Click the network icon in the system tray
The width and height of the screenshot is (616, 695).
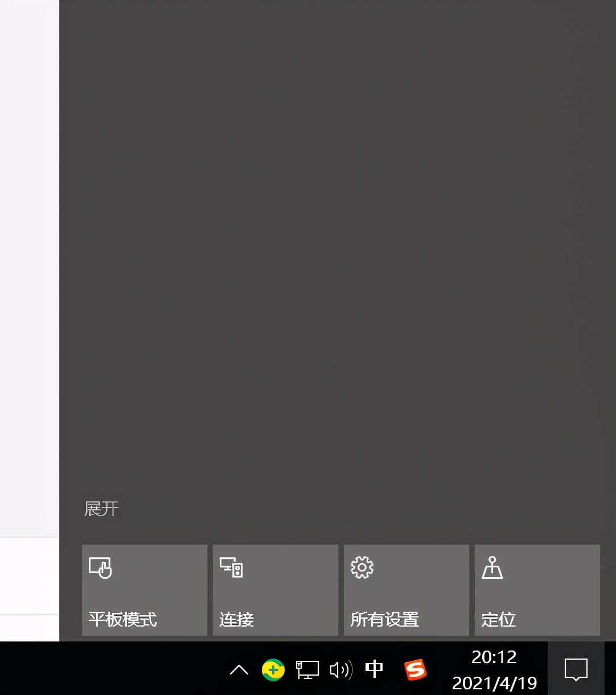tap(306, 670)
